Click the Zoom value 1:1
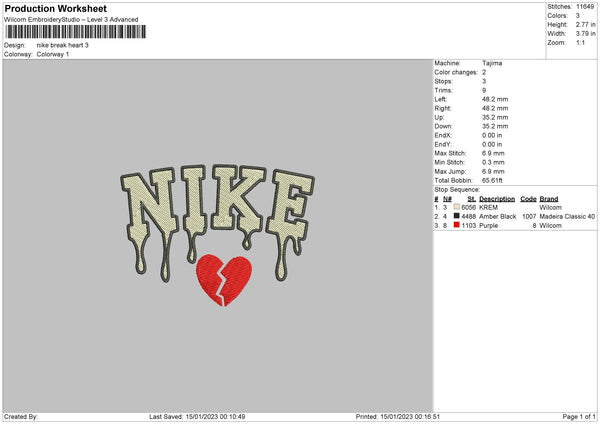 coord(580,43)
